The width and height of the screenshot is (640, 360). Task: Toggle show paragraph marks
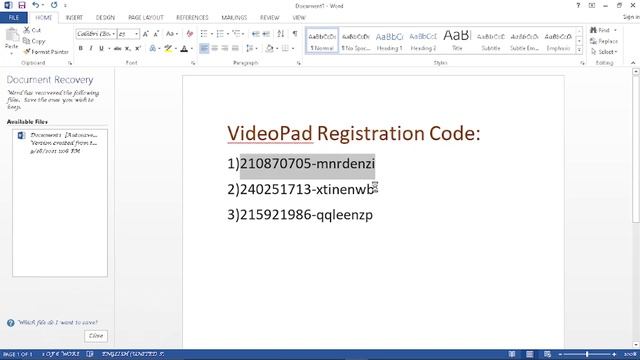[x=295, y=34]
